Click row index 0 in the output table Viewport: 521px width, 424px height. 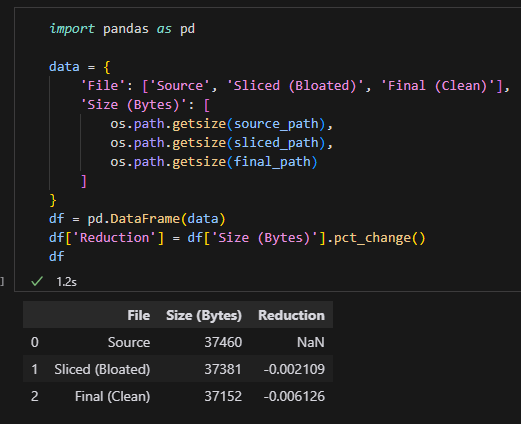coord(35,342)
